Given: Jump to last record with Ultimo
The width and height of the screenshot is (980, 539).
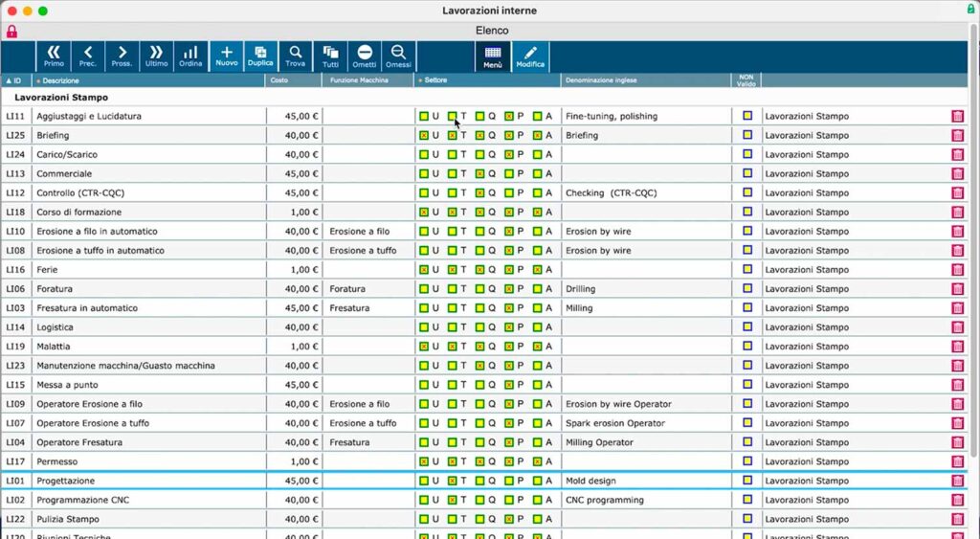Looking at the screenshot, I should (156, 56).
